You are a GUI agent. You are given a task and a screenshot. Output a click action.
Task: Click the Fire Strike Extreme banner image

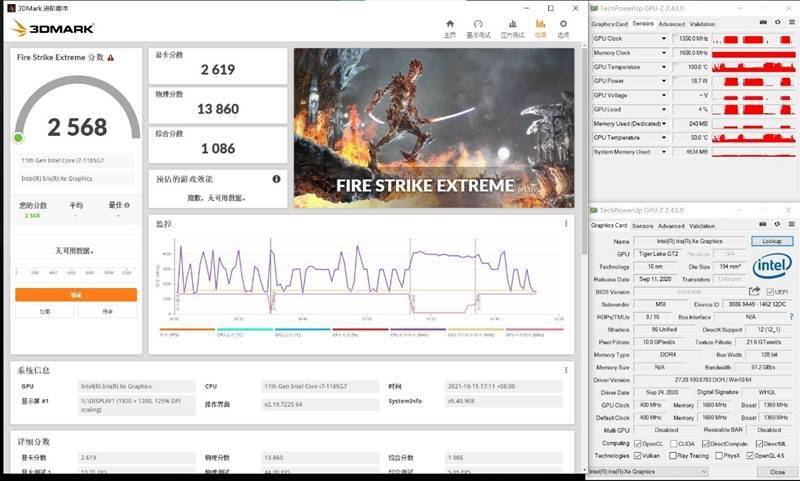point(434,128)
